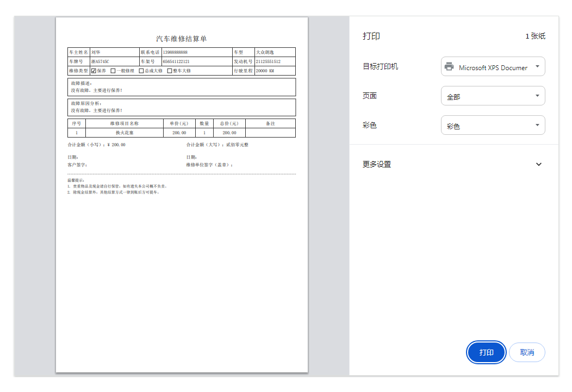The width and height of the screenshot is (572, 392).
Task: Click the dropdown arrow beside 全部
Action: tap(537, 96)
